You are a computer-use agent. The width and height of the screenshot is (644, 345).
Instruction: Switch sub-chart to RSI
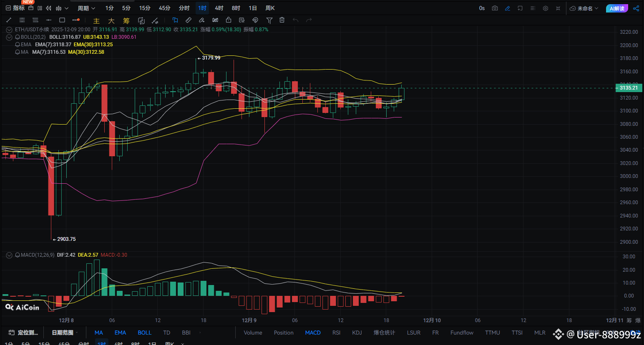pyautogui.click(x=336, y=332)
